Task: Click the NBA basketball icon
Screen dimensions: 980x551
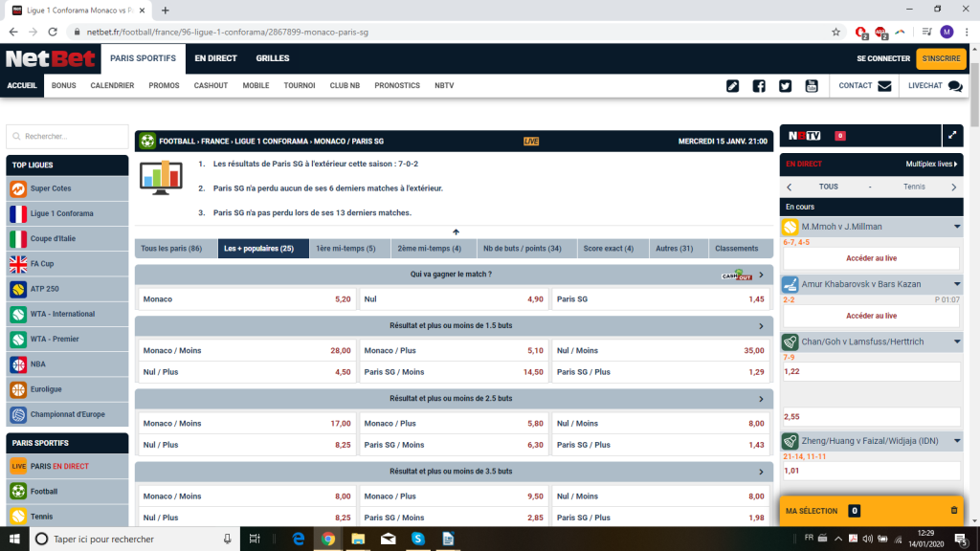Action: (18, 364)
